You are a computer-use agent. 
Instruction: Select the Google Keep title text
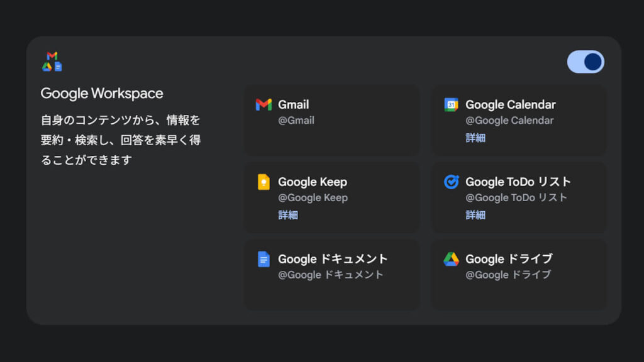coord(313,182)
